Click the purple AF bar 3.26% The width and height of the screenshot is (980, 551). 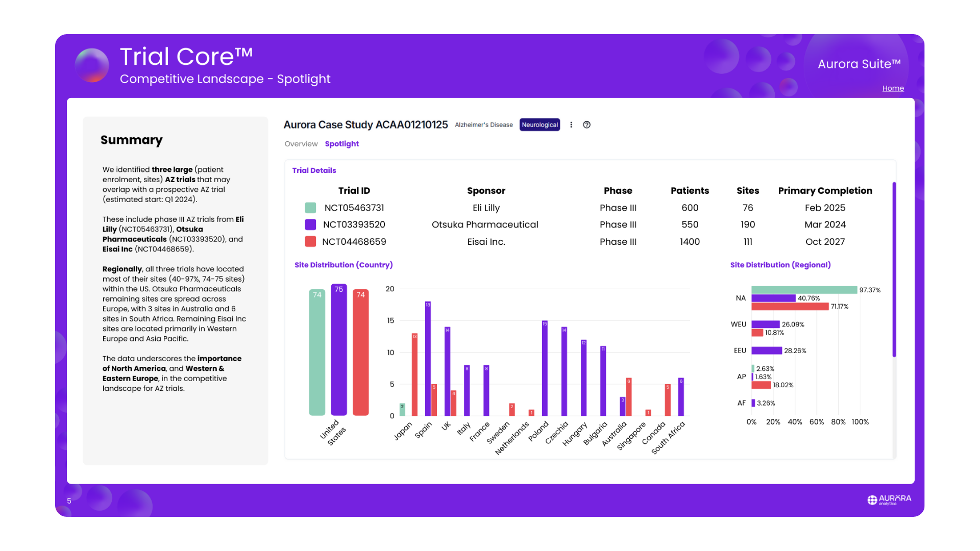tap(753, 403)
